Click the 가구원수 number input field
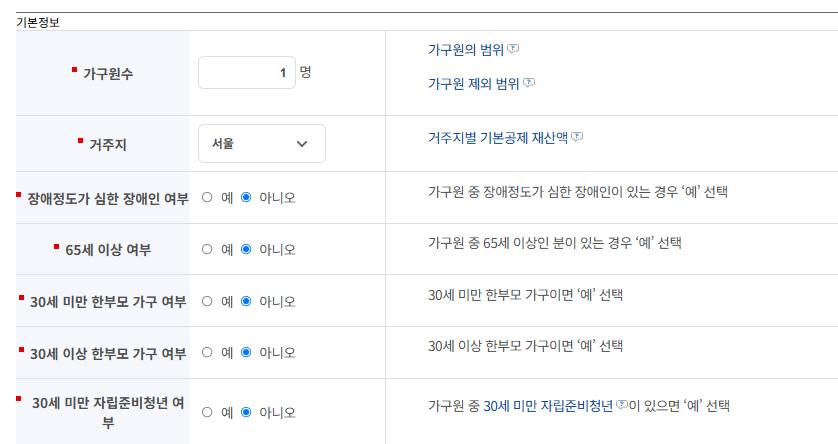 (247, 73)
